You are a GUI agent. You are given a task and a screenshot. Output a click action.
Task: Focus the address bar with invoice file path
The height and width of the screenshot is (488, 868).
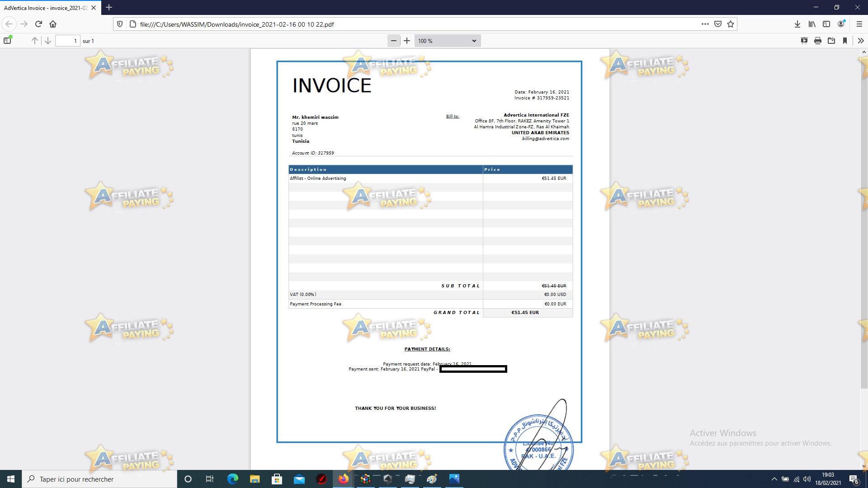(x=407, y=24)
